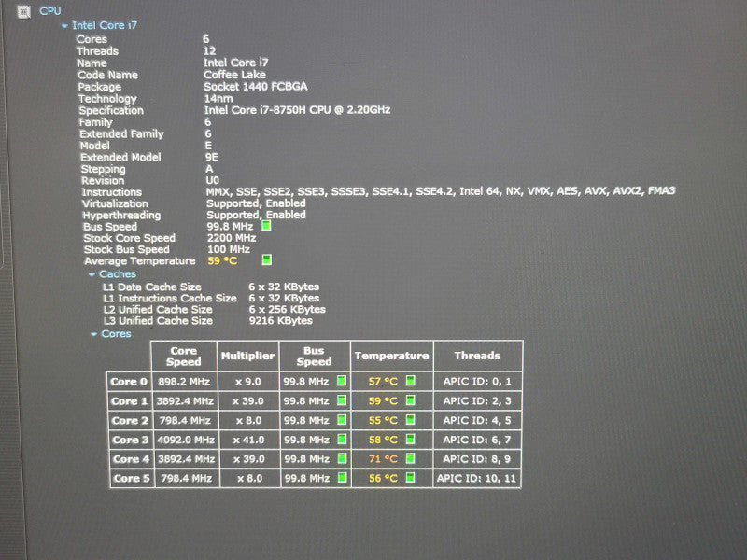Click Core 1 temperature graph icon
747x560 pixels.
coord(410,400)
